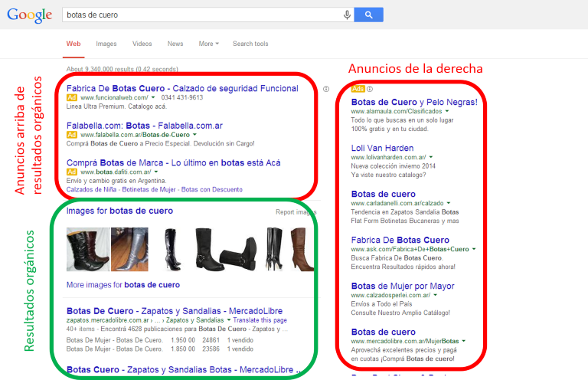Click Translate this page link

click(x=260, y=320)
